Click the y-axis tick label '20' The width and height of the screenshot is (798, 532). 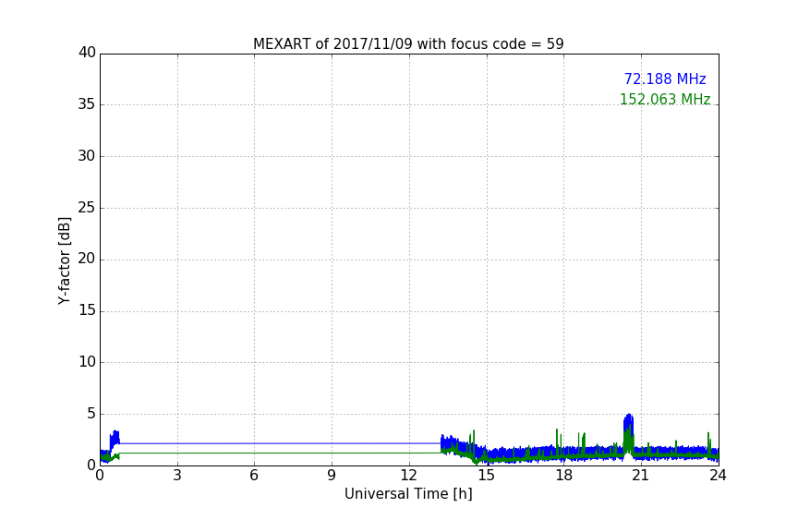tap(87, 260)
